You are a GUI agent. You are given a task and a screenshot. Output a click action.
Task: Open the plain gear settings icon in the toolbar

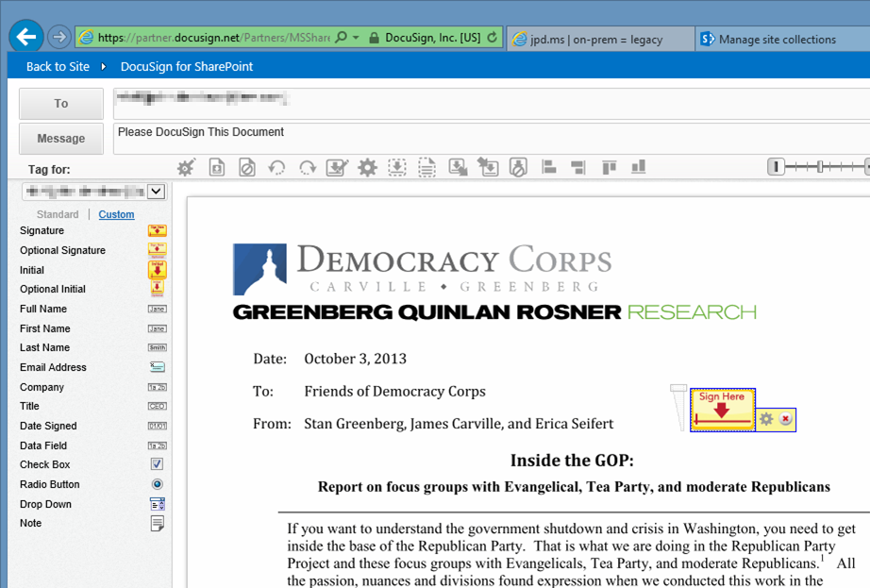[367, 167]
